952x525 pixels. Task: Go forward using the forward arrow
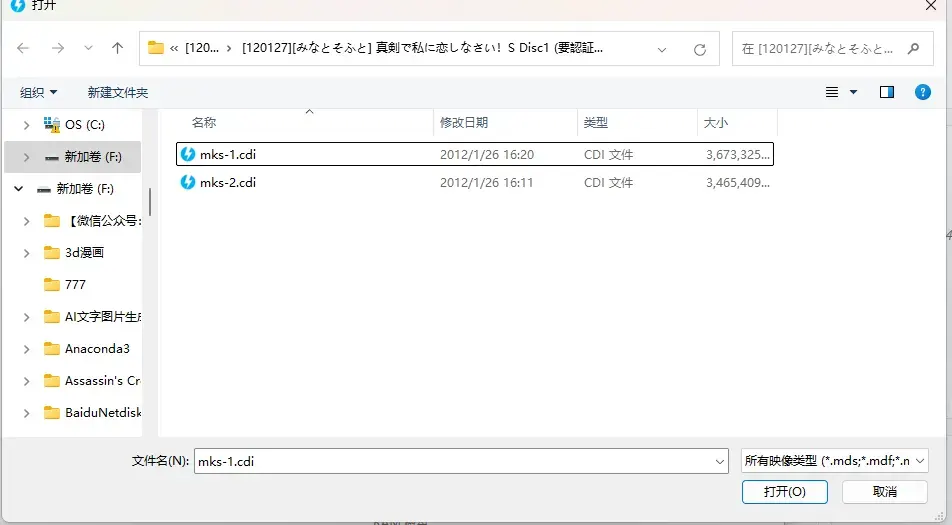click(58, 48)
